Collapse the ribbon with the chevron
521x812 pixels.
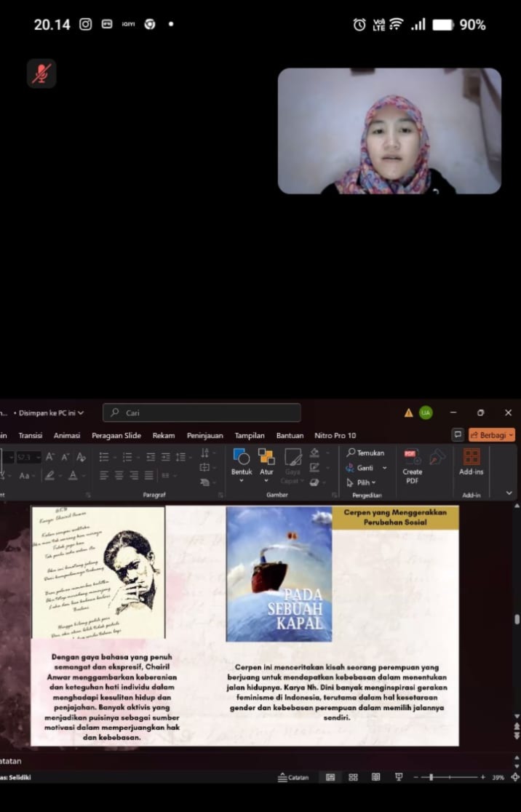pos(509,493)
